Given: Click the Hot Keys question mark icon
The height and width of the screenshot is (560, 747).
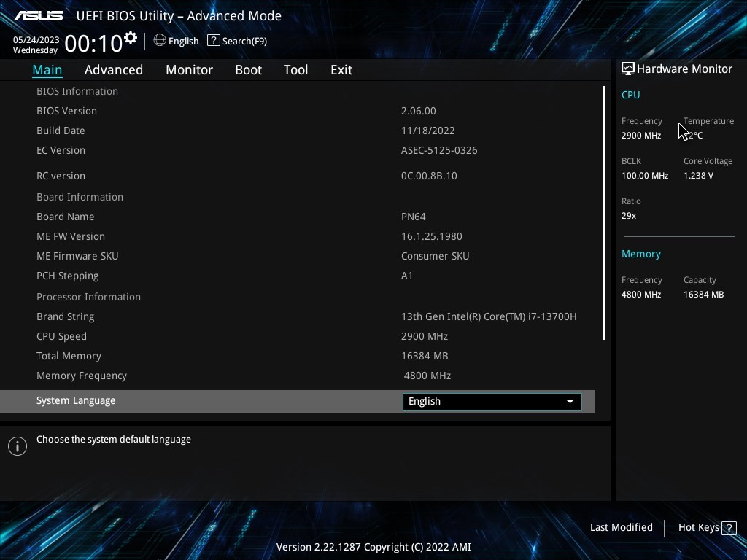Looking at the screenshot, I should (x=729, y=528).
